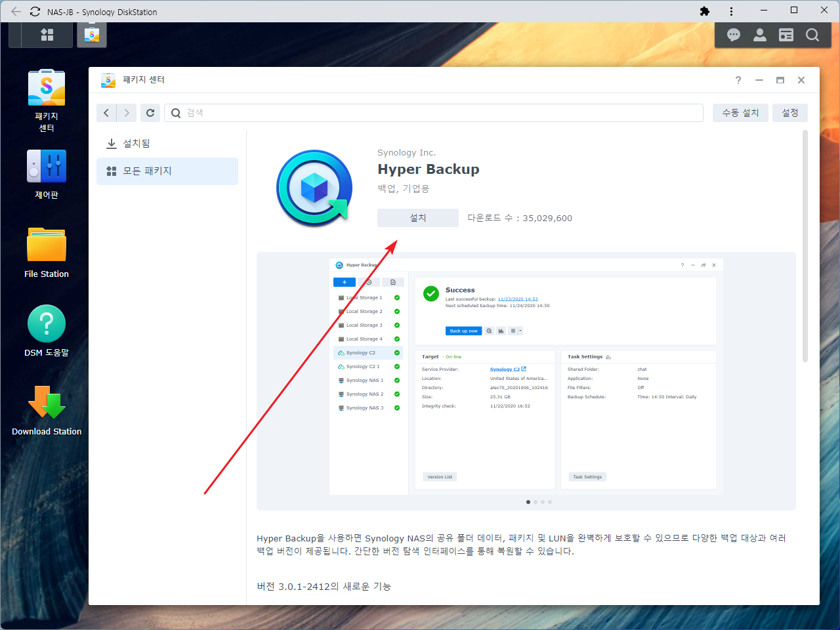Image resolution: width=840 pixels, height=630 pixels.
Task: Open File Station desktop shortcut
Action: pos(47,253)
